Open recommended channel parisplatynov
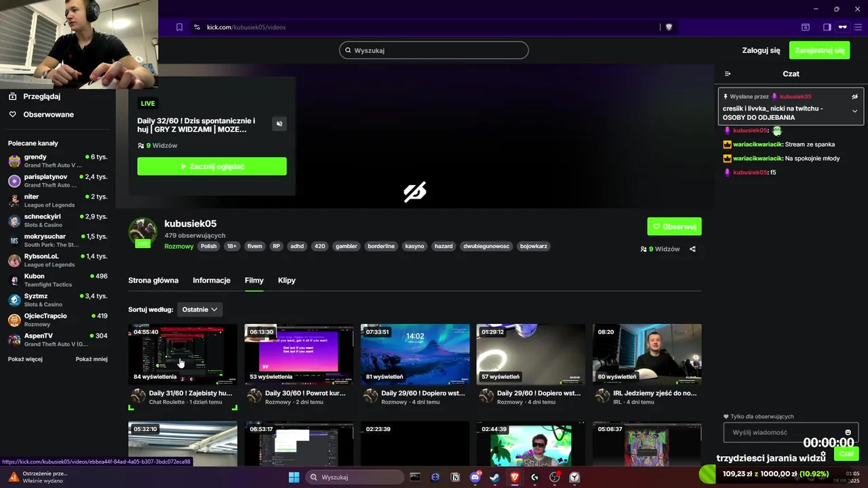The width and height of the screenshot is (868, 488). click(58, 181)
